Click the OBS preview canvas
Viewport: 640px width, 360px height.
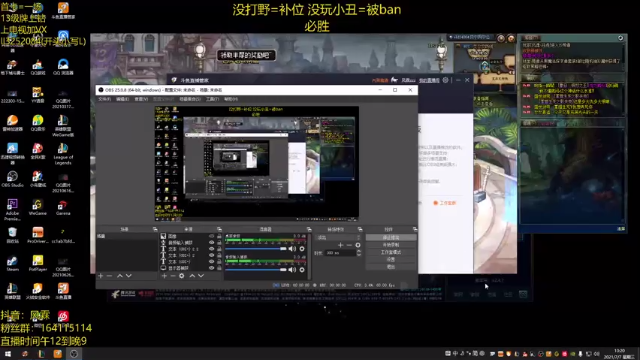click(x=257, y=163)
